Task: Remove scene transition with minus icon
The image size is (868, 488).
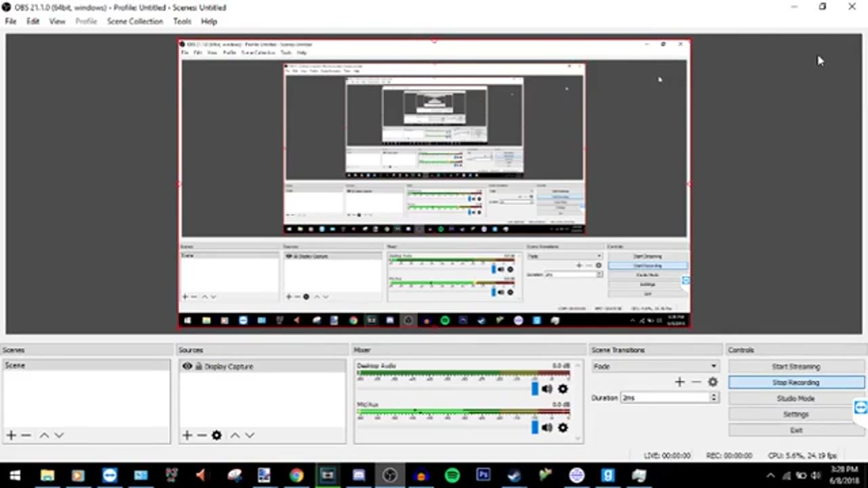Action: pyautogui.click(x=696, y=382)
